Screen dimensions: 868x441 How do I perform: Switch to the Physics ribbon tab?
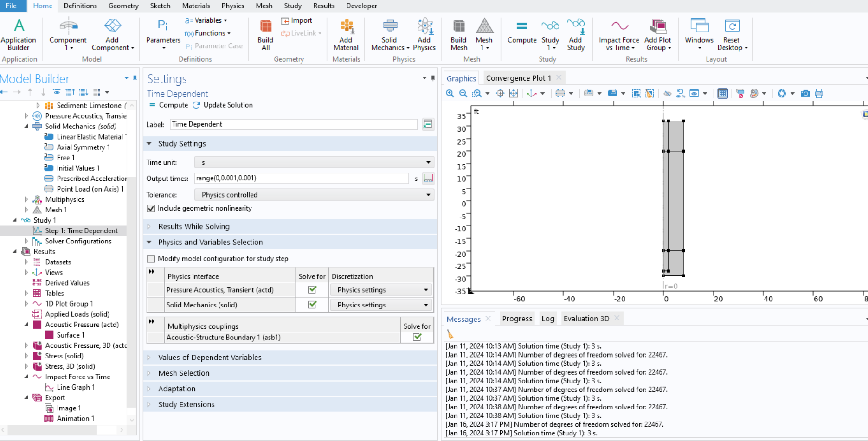[233, 6]
